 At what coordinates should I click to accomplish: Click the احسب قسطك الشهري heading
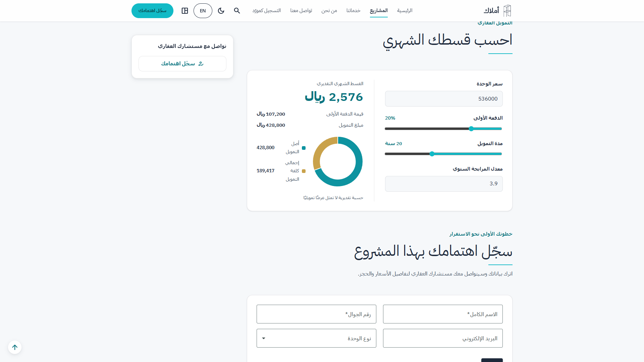(x=447, y=41)
